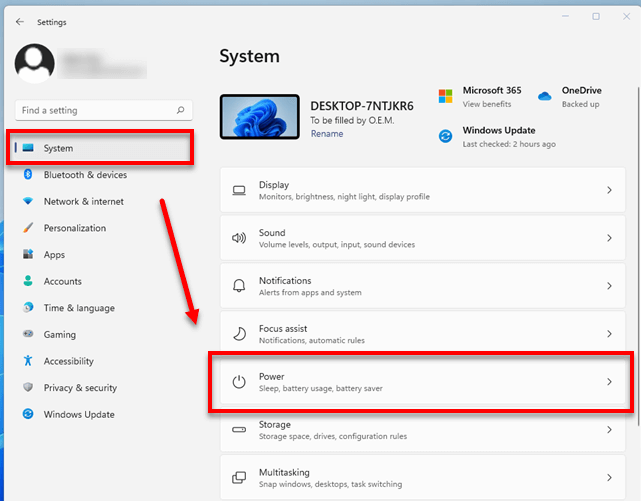Click the Gaming controller icon

click(x=28, y=334)
